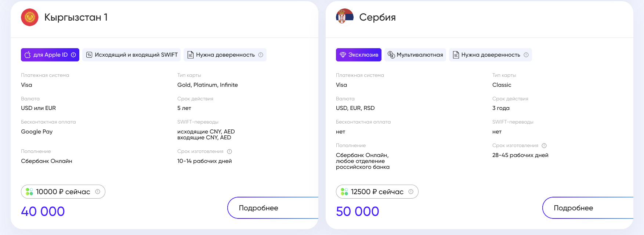Screen dimensions: 644x235
Task: Click the Кыргызстан 1 card title
Action: pos(76,17)
